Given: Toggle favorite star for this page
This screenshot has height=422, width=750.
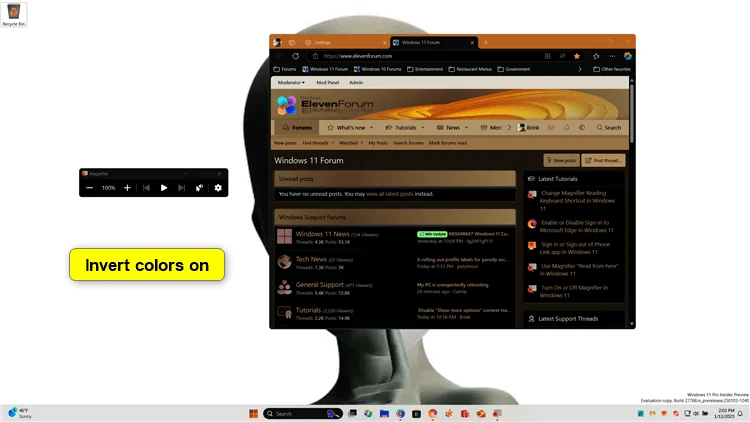Looking at the screenshot, I should coord(577,56).
